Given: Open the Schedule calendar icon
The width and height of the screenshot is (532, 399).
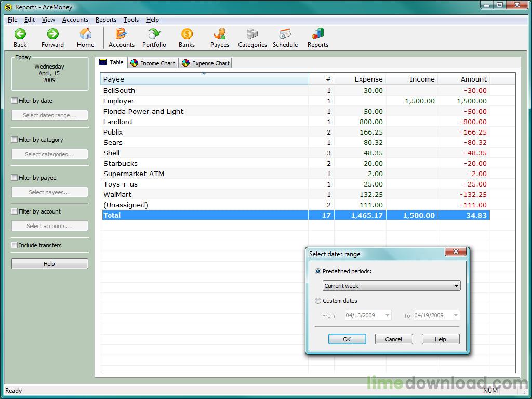Looking at the screenshot, I should point(285,34).
